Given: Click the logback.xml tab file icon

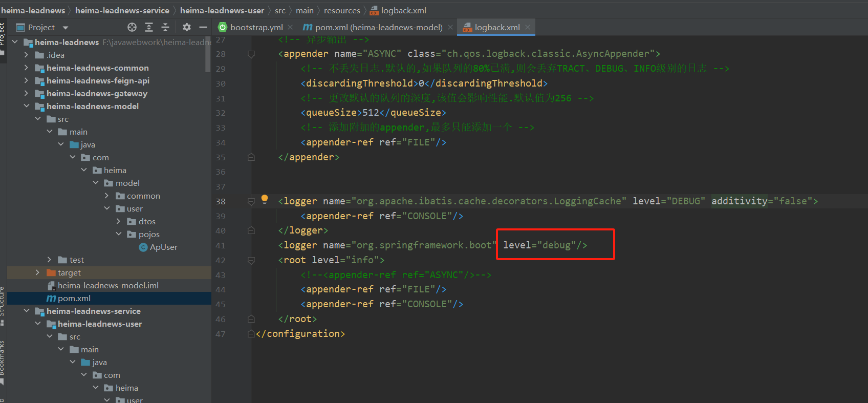Looking at the screenshot, I should [x=467, y=28].
